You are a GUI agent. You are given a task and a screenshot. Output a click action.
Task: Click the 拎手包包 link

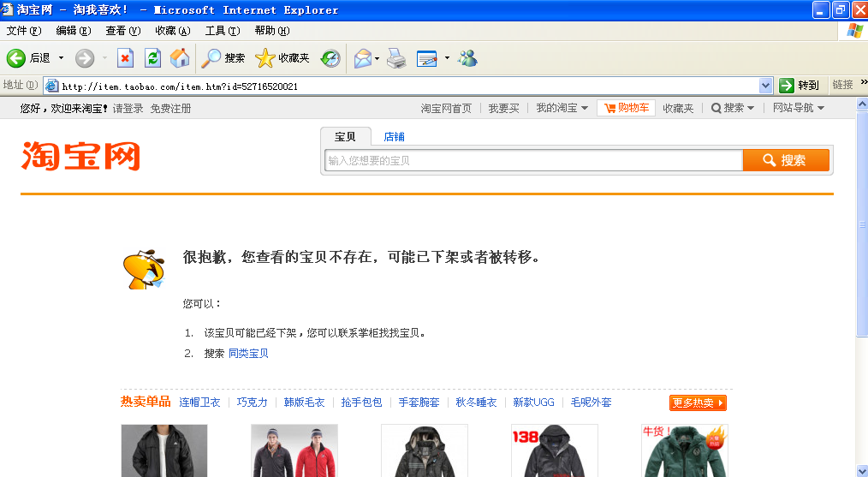coord(361,402)
